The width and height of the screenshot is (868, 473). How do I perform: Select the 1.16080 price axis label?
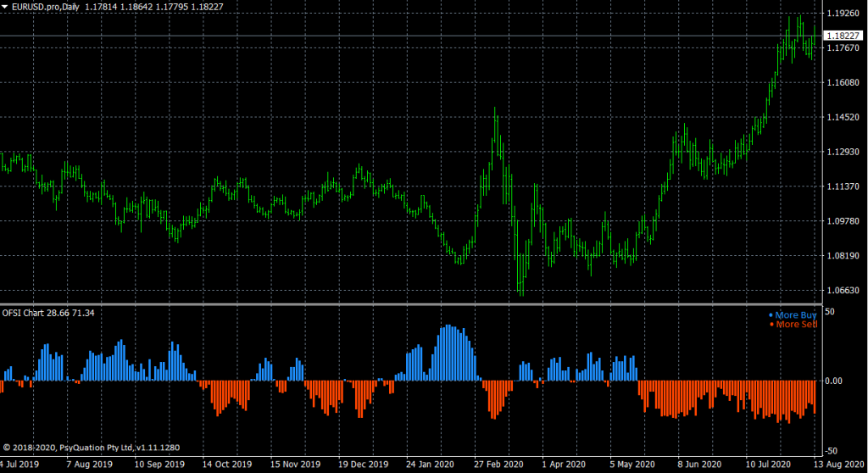(843, 82)
